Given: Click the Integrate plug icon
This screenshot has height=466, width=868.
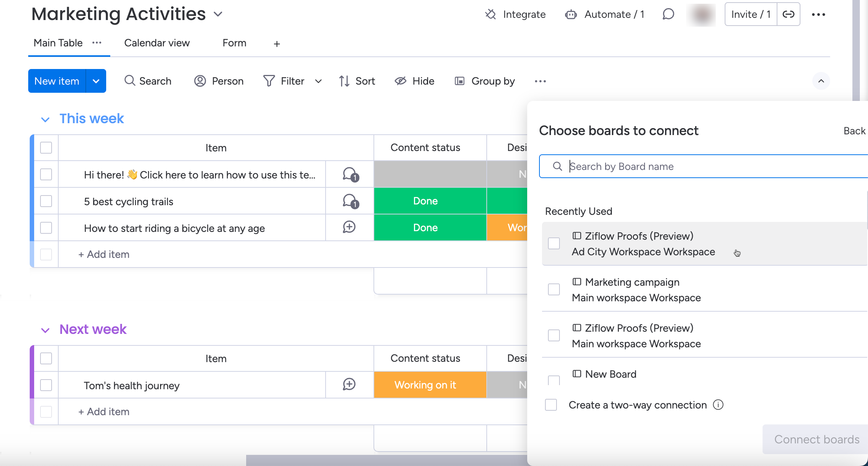Looking at the screenshot, I should tap(490, 14).
